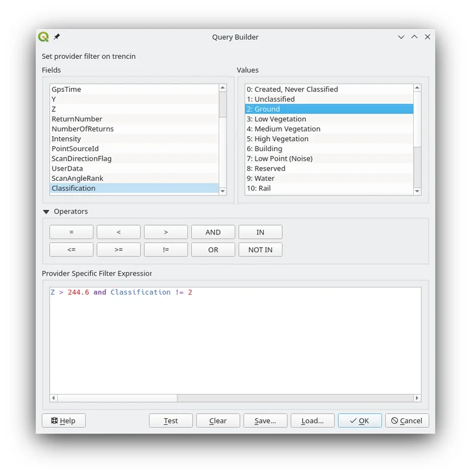Collapse the Operators section triangle
Image resolution: width=471 pixels, height=476 pixels.
[46, 212]
